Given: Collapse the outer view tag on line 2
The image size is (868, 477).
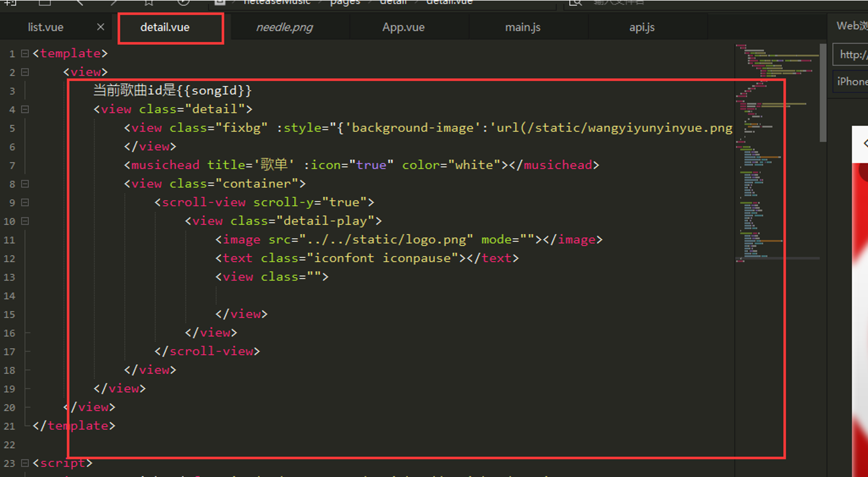Looking at the screenshot, I should (25, 72).
